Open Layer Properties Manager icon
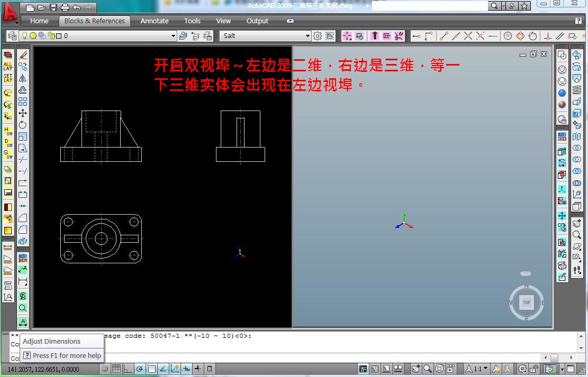588x377 pixels. click(12, 36)
